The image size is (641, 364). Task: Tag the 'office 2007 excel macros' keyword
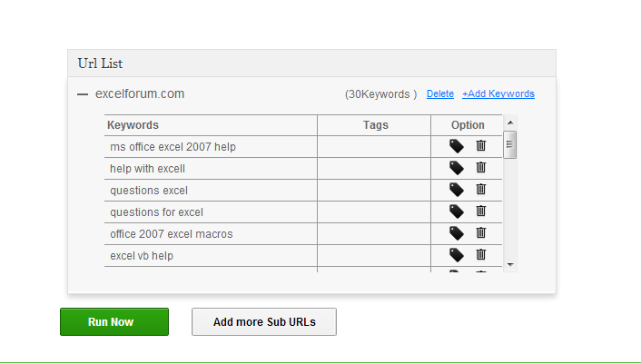[x=456, y=233]
